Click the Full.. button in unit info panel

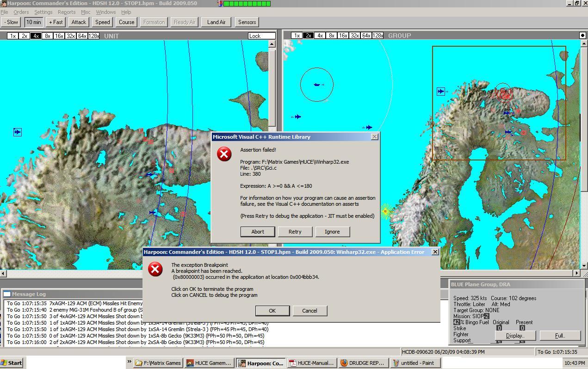(x=560, y=336)
